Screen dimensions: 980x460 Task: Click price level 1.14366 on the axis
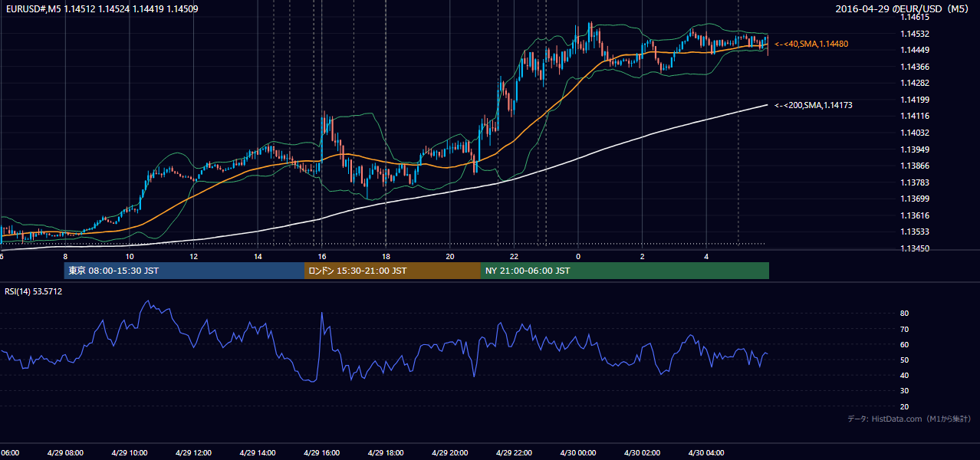pos(915,67)
